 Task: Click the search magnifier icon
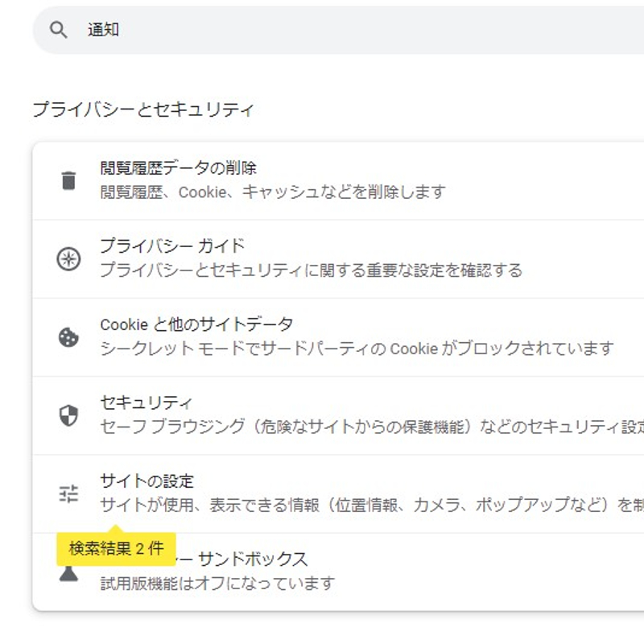58,31
